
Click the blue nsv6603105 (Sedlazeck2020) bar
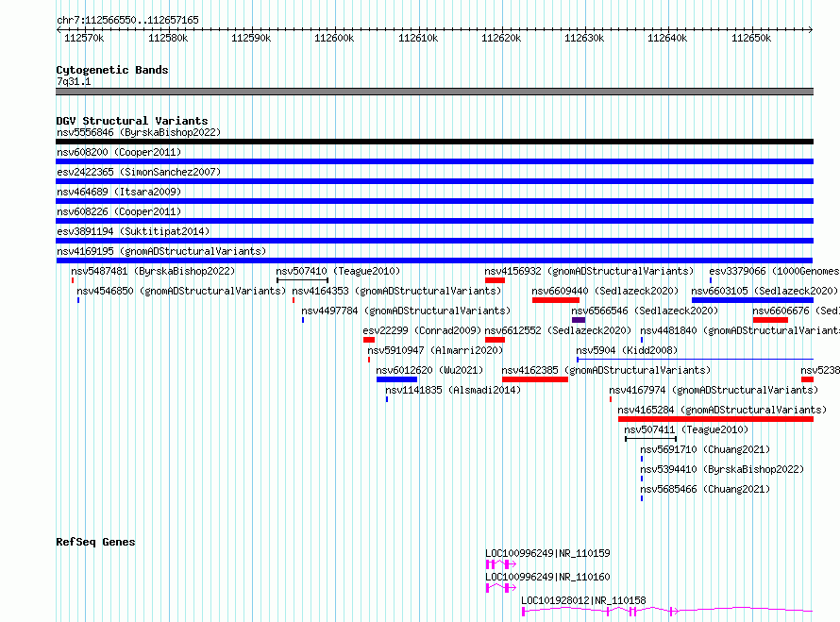click(x=752, y=300)
